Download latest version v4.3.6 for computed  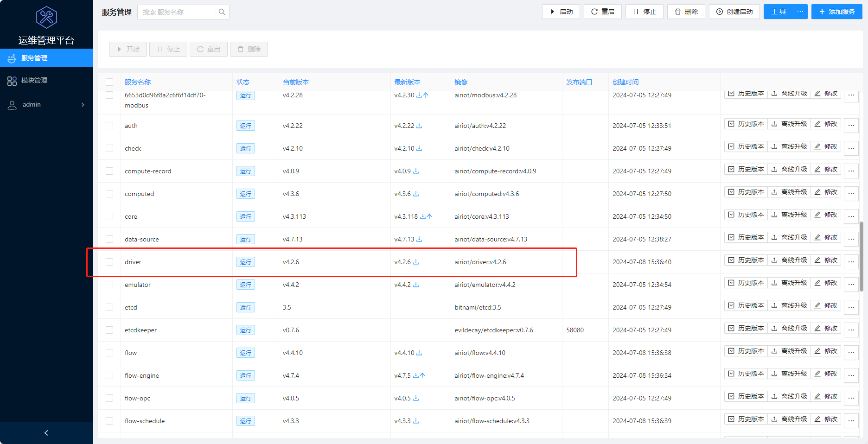tap(416, 194)
